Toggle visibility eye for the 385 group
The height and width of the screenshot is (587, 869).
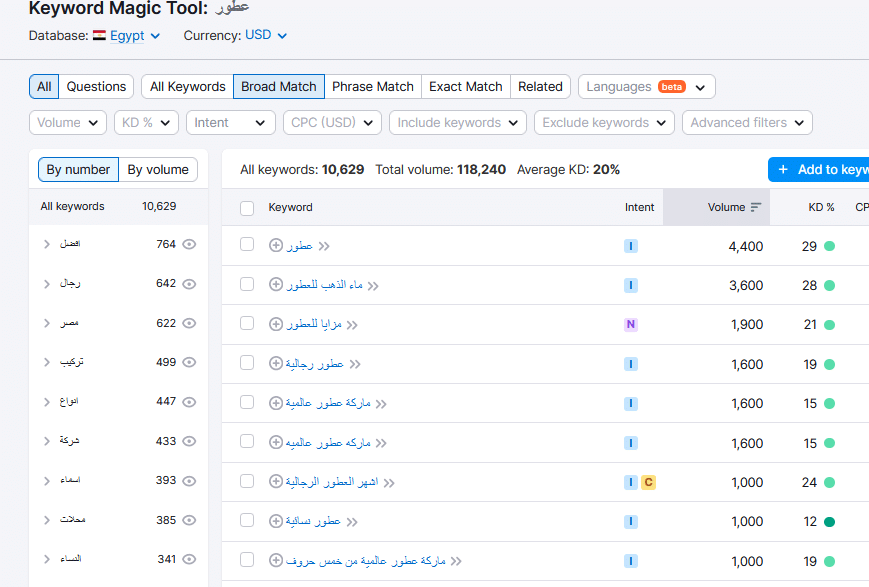(190, 520)
